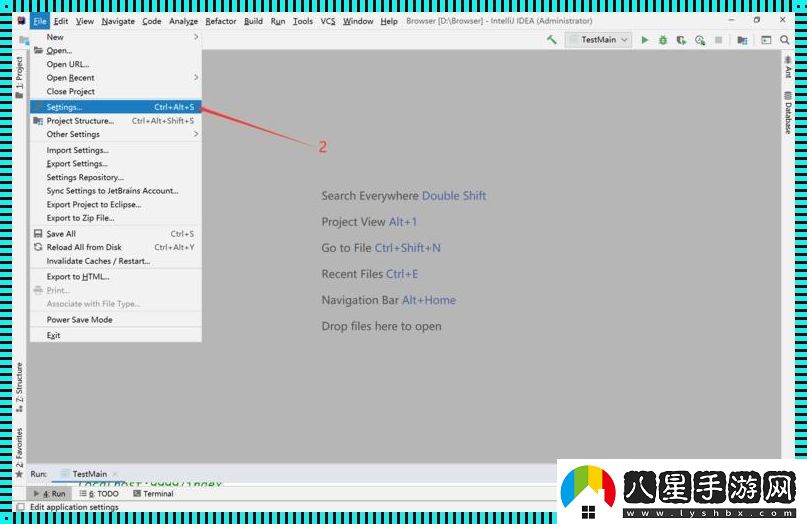
Task: Click the Build Project hammer icon
Action: (x=552, y=39)
